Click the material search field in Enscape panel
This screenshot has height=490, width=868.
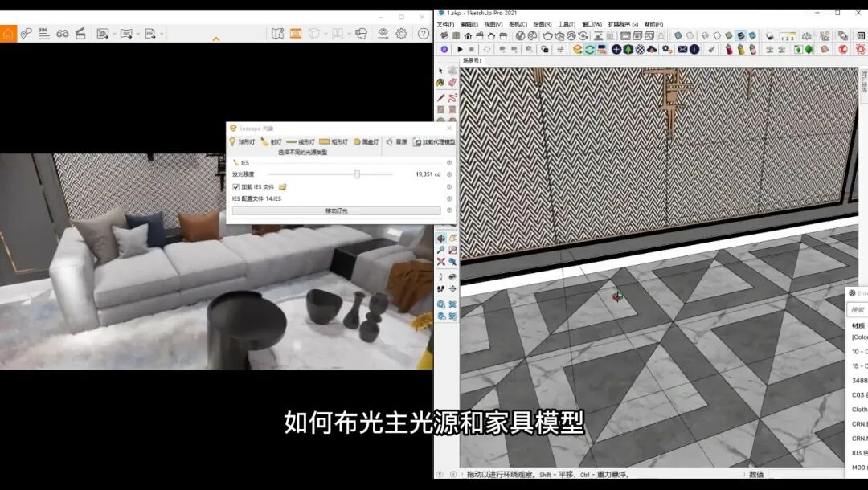[x=858, y=310]
